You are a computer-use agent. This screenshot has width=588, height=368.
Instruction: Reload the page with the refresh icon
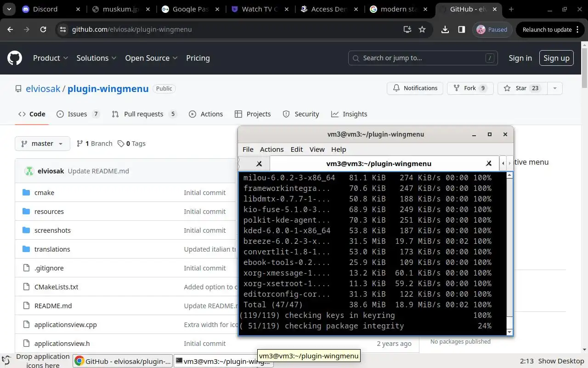(x=43, y=29)
